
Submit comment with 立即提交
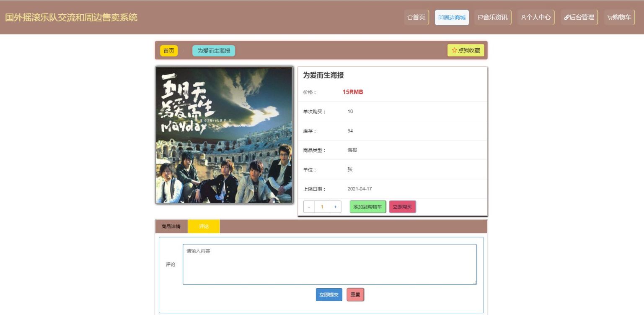point(329,295)
